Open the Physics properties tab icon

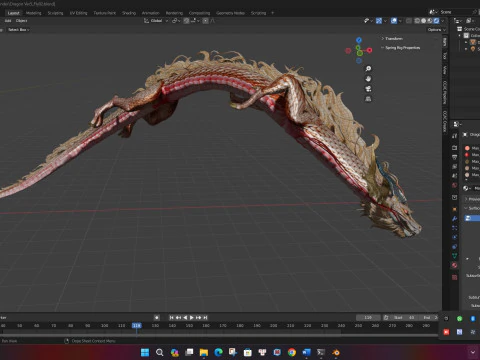pos(454,237)
